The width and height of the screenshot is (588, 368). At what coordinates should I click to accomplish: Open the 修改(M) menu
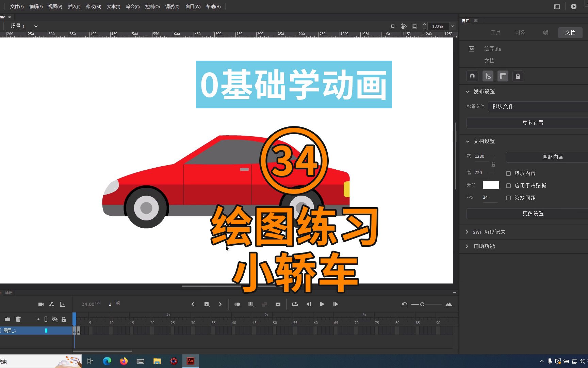click(93, 6)
